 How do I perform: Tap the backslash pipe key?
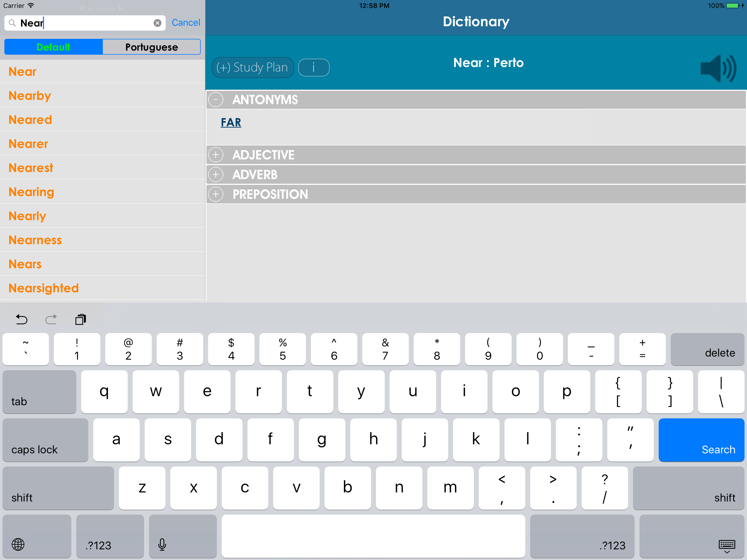(721, 392)
